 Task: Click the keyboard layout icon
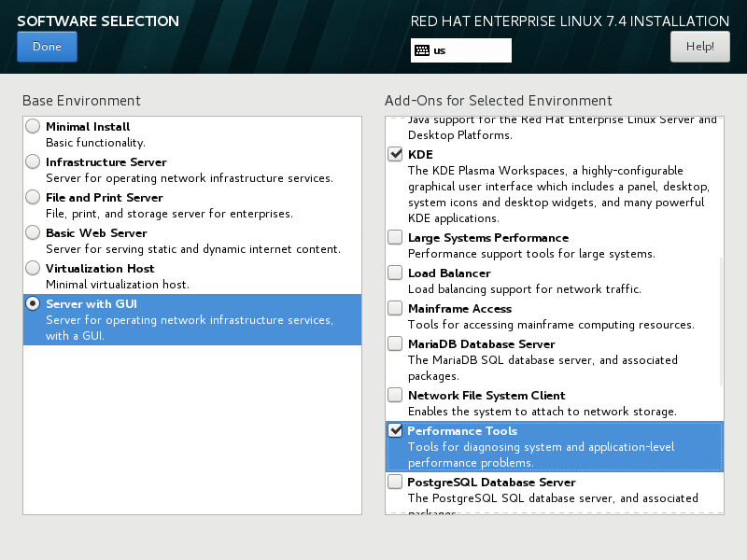click(x=422, y=50)
